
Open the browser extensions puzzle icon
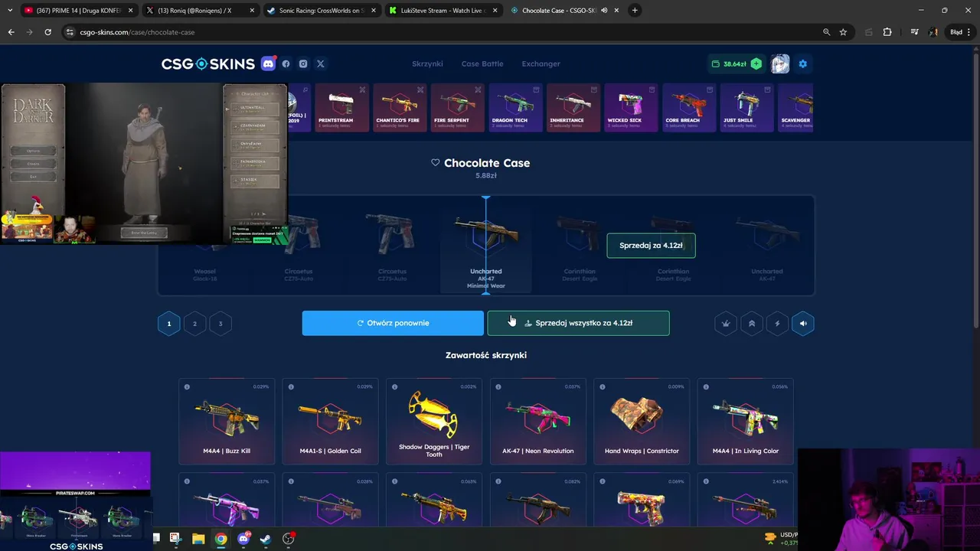[x=887, y=32]
